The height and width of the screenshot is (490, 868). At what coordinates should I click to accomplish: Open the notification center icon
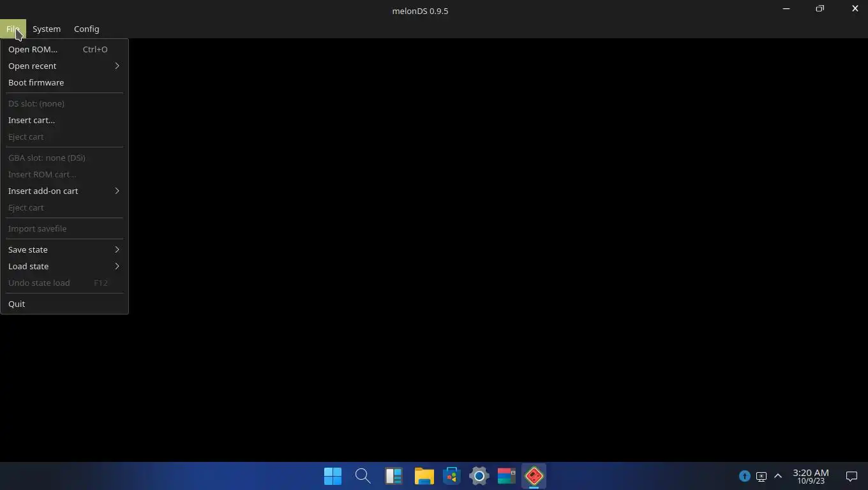(851, 476)
